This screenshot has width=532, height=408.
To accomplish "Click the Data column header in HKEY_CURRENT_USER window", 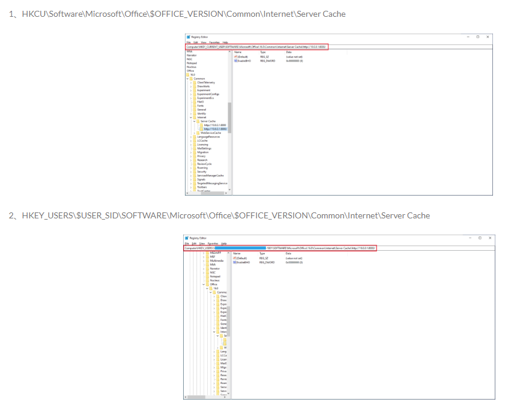I will point(289,52).
